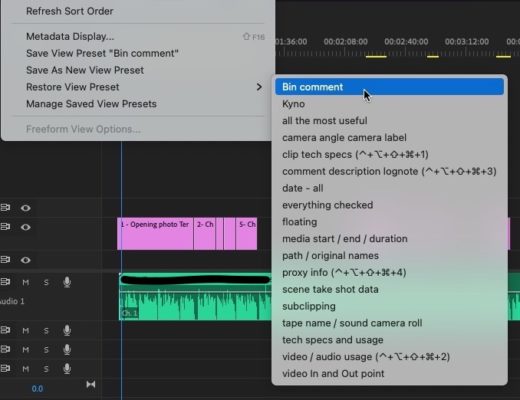Click Restore View Preset entry
This screenshot has width=520, height=400.
73,87
